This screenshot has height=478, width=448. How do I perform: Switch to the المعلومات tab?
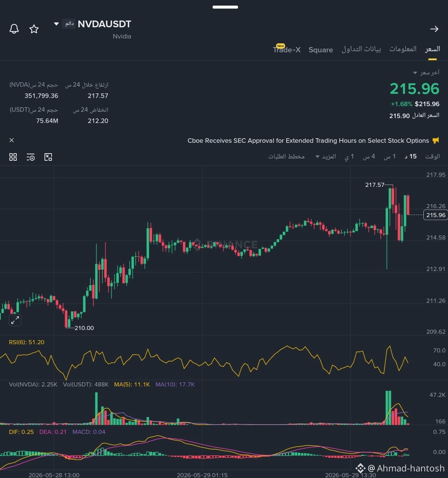(403, 49)
